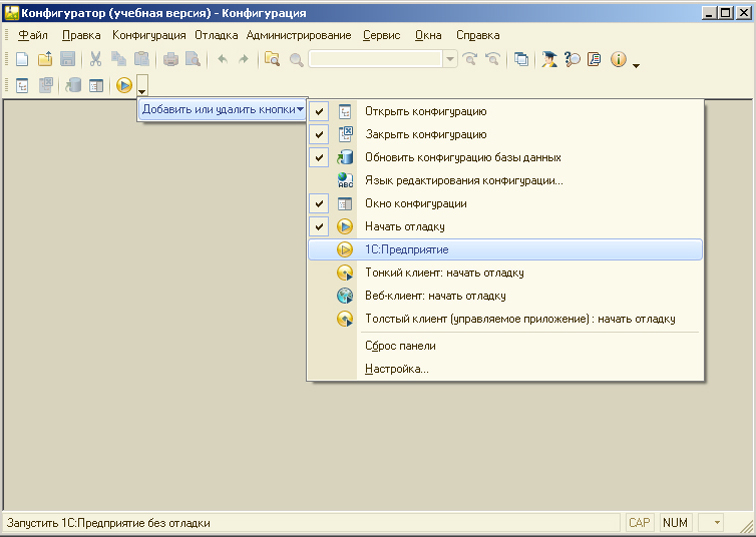Viewport: 756px width, 537px height.
Task: Open the status bar dropdown arrow
Action: tap(717, 523)
